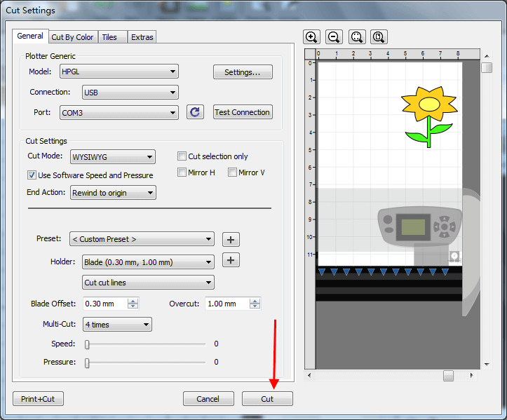This screenshot has width=507, height=420.
Task: Add a new holder with plus button
Action: [x=231, y=260]
